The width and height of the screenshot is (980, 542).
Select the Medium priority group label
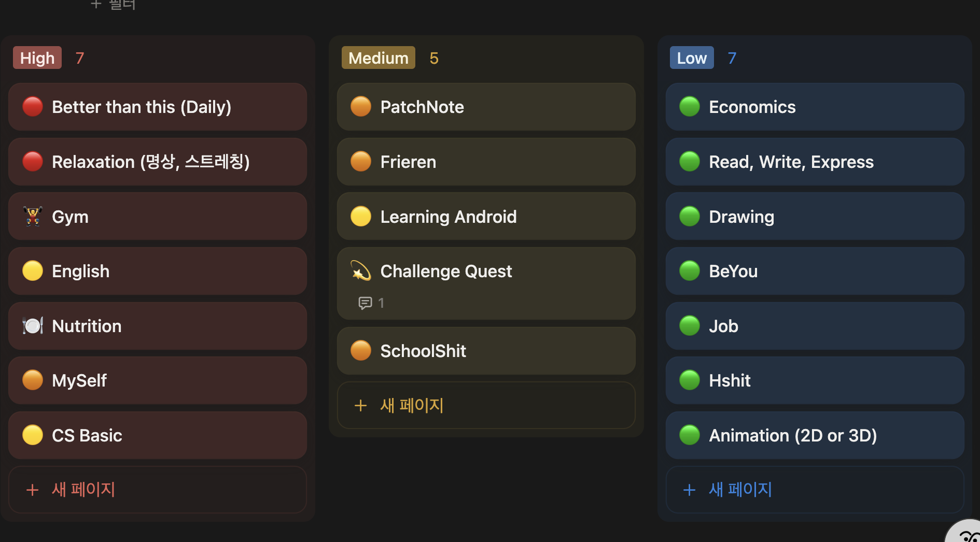click(x=378, y=58)
